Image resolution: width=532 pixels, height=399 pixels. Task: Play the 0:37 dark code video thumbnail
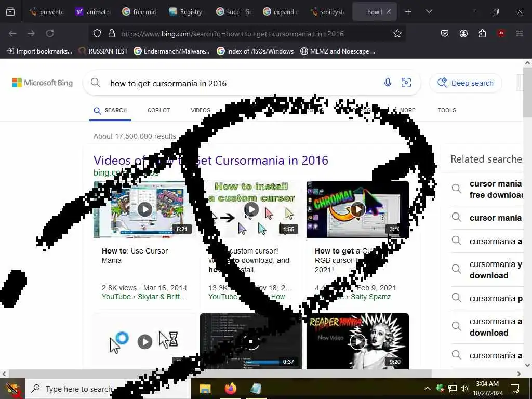[x=251, y=341]
